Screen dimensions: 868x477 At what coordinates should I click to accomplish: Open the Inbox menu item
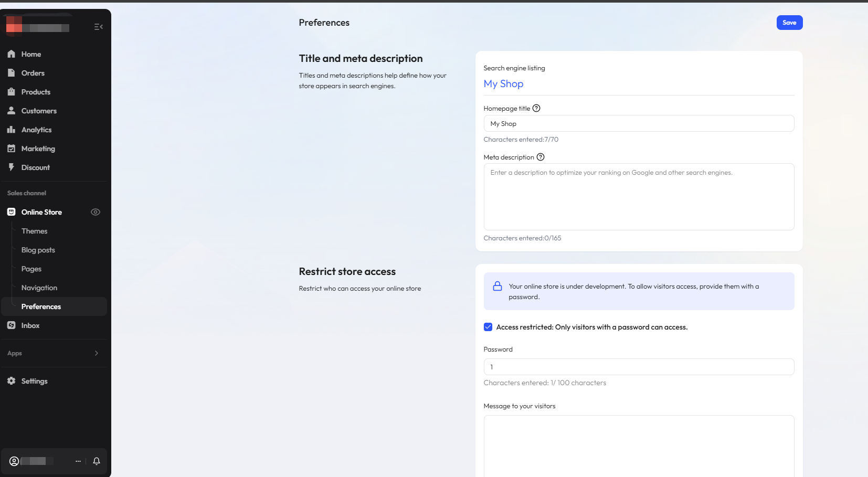[x=54, y=325]
